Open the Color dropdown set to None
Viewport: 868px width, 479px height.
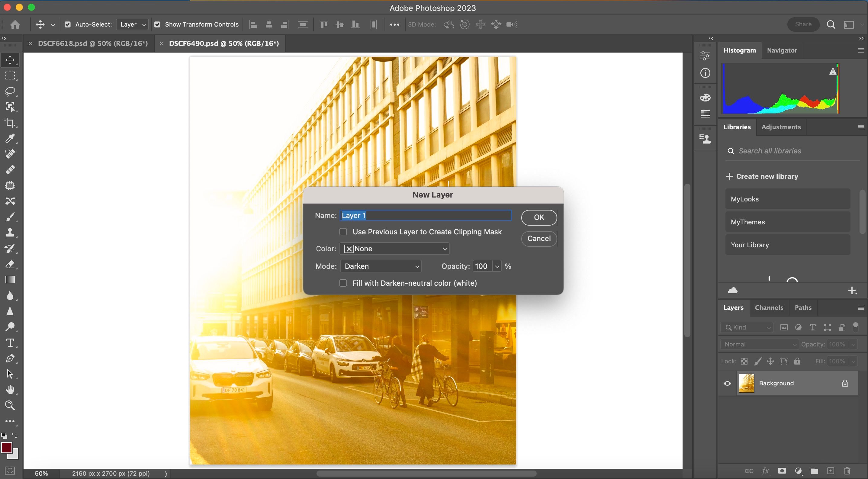394,249
